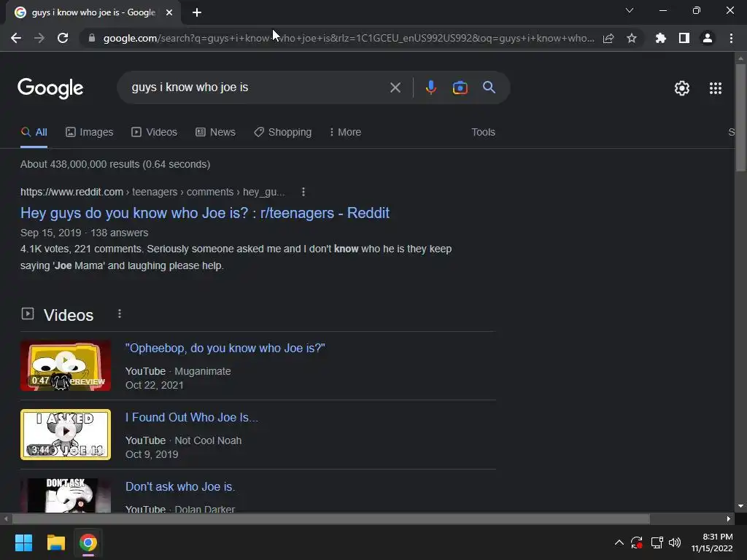Image resolution: width=747 pixels, height=560 pixels.
Task: Toggle the Chrome side panel icon
Action: click(684, 38)
